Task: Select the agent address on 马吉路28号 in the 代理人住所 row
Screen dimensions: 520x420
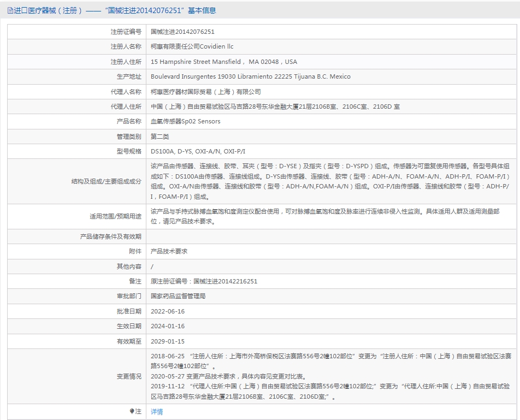Action: click(x=275, y=107)
